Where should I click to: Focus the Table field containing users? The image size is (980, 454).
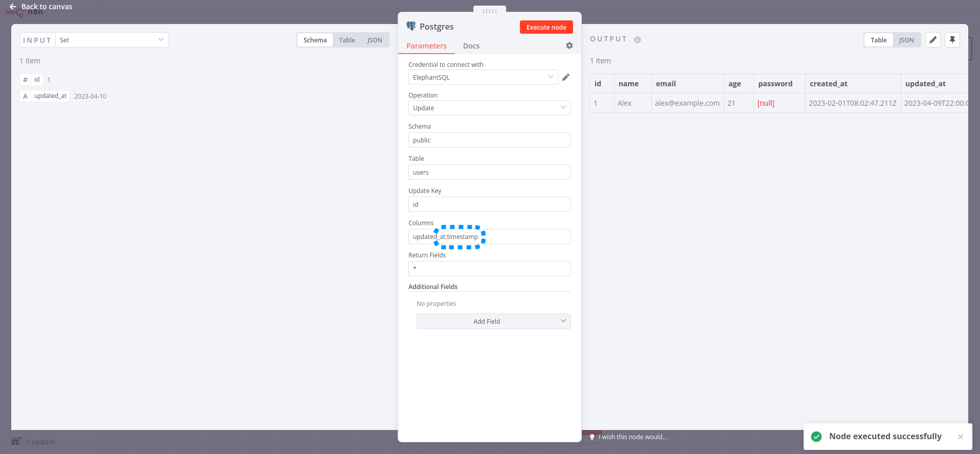[x=490, y=172]
